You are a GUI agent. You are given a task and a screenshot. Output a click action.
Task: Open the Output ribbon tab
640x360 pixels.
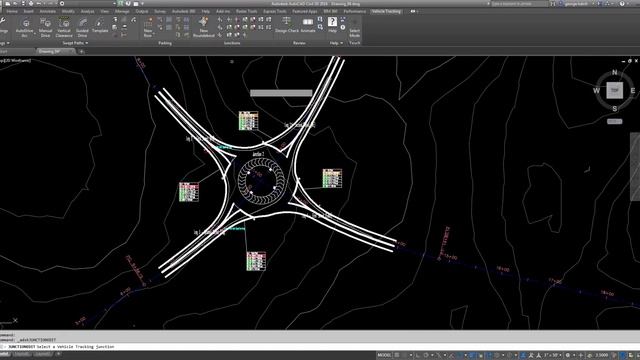point(142,11)
